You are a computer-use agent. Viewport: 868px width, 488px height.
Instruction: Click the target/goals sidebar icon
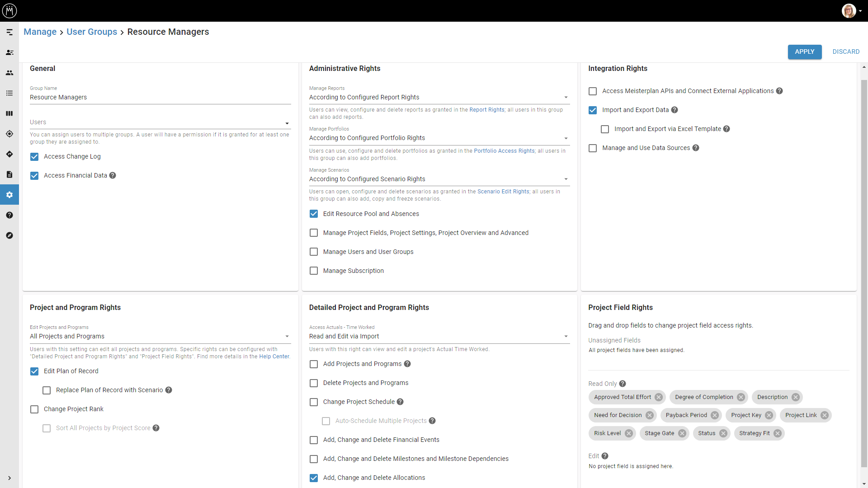pos(9,134)
